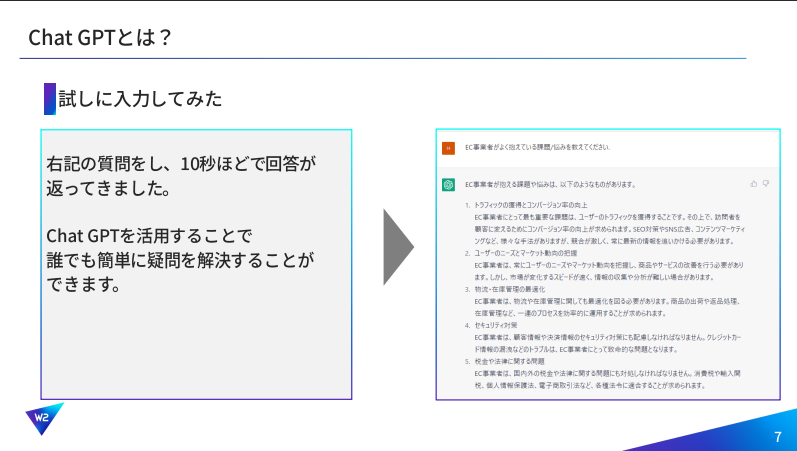Click the user prompt 'EC事業者がよく抱えている課題/悩みを教えてください.'
Viewport: 797px width, 451px height.
tap(537, 147)
